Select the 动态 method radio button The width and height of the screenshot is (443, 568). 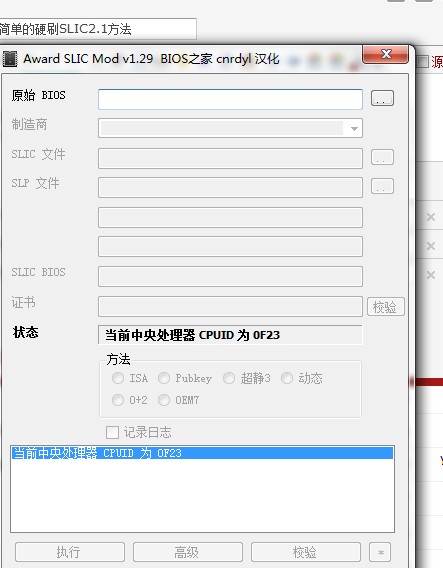(x=287, y=378)
